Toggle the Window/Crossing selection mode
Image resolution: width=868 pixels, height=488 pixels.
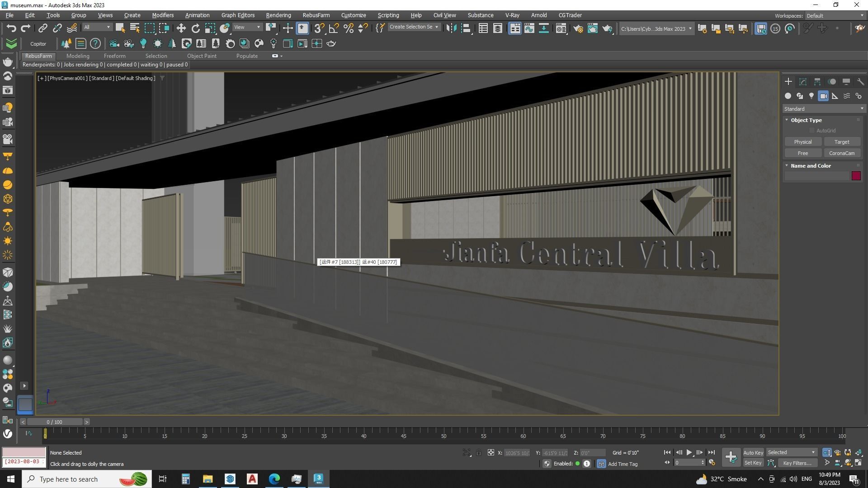164,28
